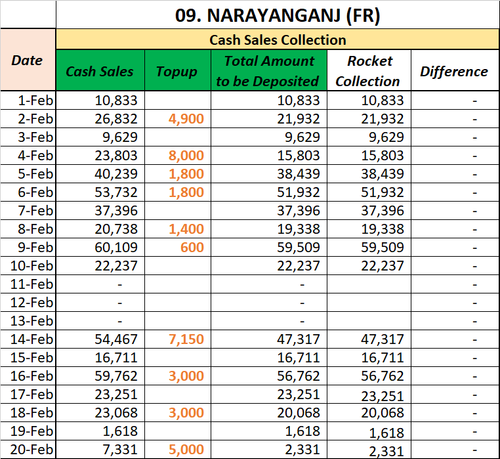Click Cash Sales value 37,396
Screen dimensions: 500x459
point(100,210)
